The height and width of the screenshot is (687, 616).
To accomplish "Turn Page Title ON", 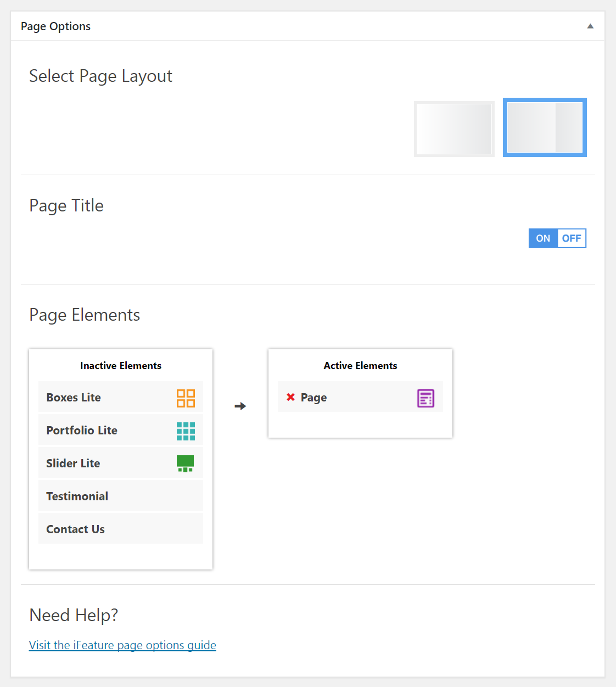I will coord(543,238).
